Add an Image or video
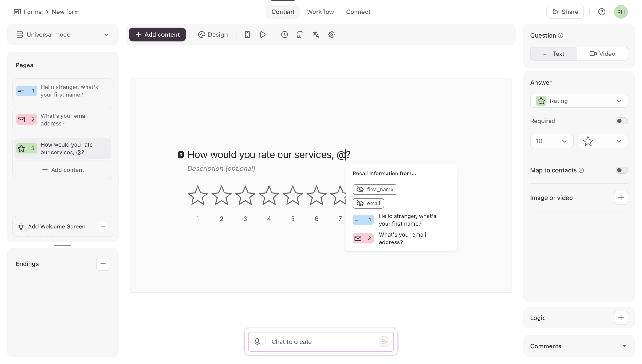642x364 pixels. tap(621, 198)
